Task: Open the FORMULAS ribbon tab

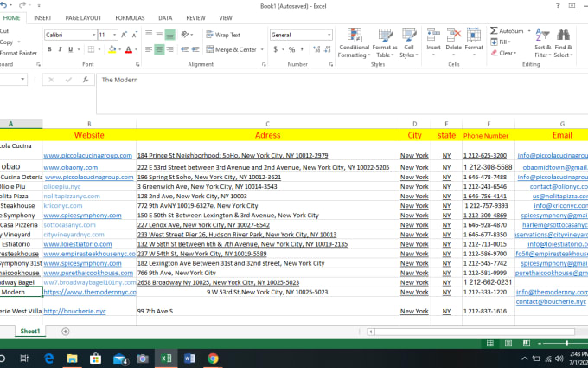Action: (x=130, y=17)
